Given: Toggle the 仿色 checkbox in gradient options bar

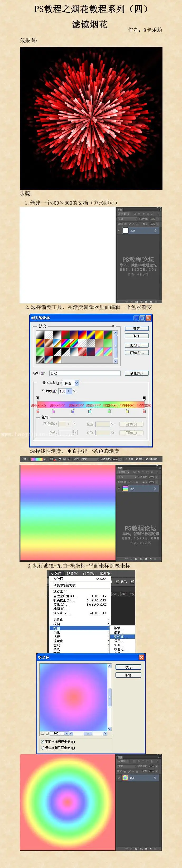Looking at the screenshot, I should [x=137, y=459].
